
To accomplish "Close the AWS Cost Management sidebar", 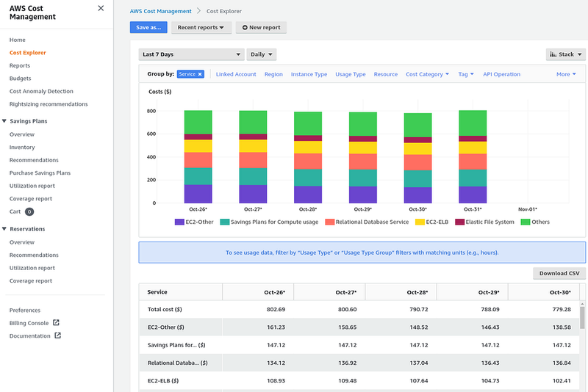I will (101, 8).
